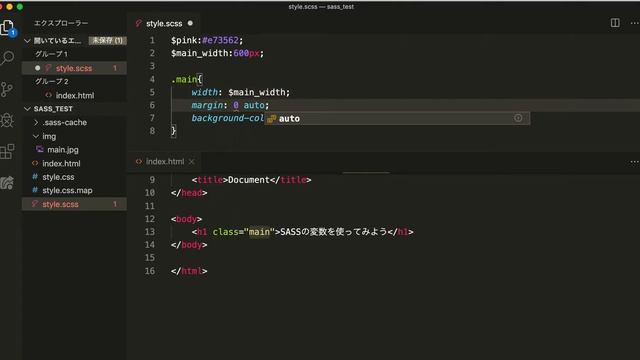Open index.html in SASS_TEST tree
The width and height of the screenshot is (640, 360).
(x=61, y=164)
